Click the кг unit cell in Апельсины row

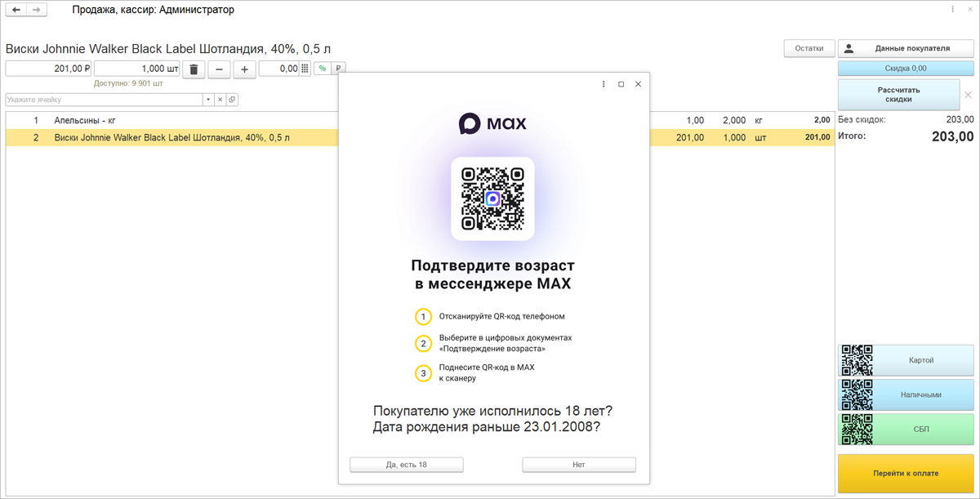759,120
